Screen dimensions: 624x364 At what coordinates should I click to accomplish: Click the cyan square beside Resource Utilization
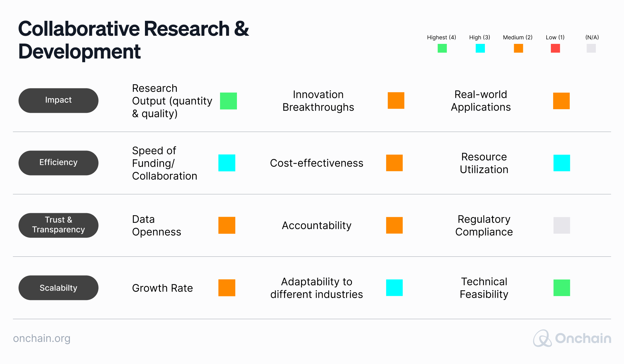(562, 163)
